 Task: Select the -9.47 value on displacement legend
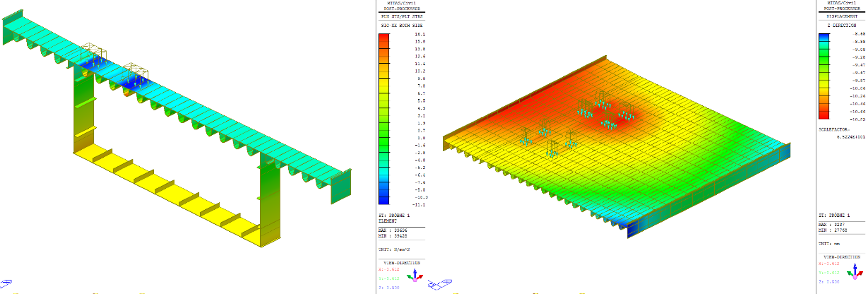[859, 65]
